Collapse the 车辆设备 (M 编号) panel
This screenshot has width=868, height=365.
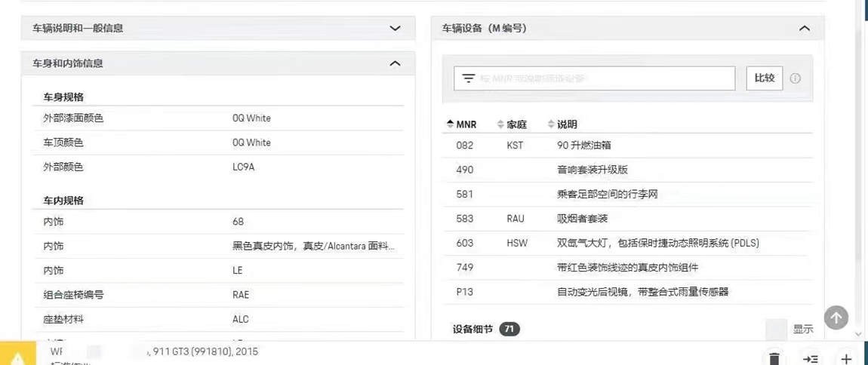pyautogui.click(x=804, y=29)
